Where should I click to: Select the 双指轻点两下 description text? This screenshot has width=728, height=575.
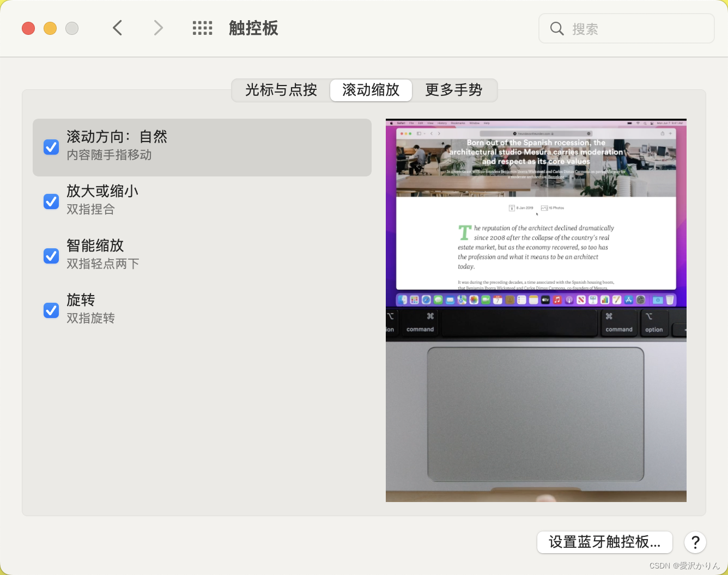(103, 264)
